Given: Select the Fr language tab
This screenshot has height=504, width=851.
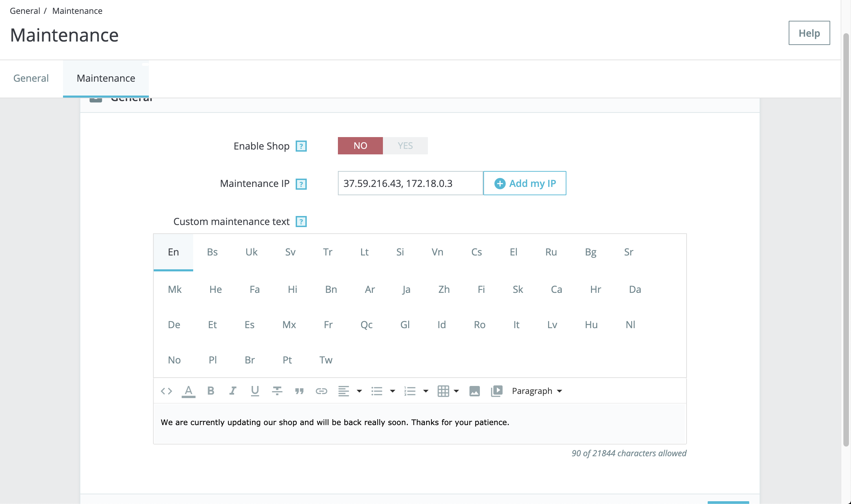Looking at the screenshot, I should [x=328, y=325].
